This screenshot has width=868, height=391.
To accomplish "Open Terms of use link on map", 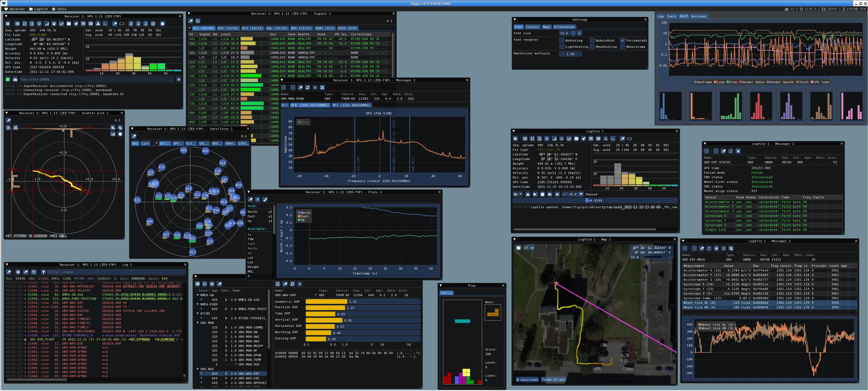I will [553, 380].
